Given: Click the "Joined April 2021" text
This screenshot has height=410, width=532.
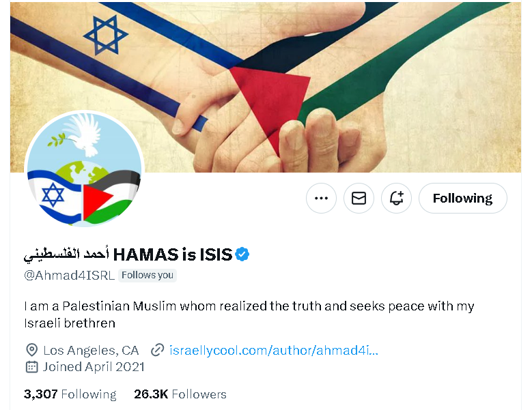Looking at the screenshot, I should (x=94, y=367).
